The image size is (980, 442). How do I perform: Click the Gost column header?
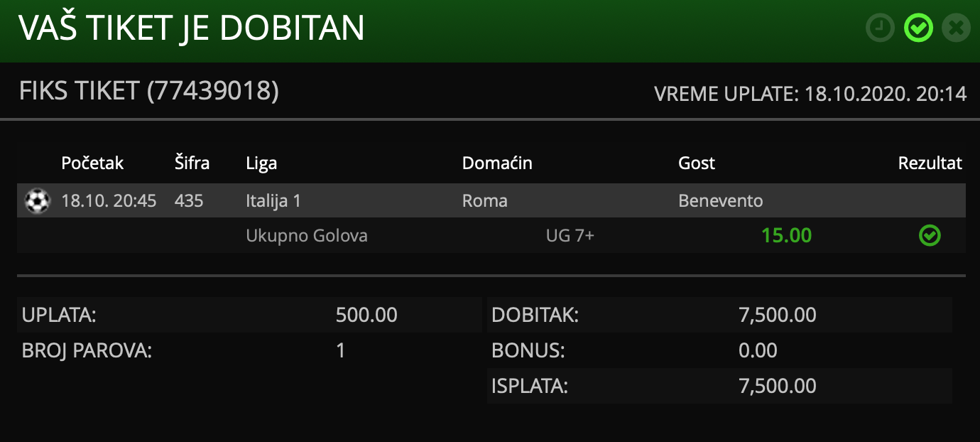tap(697, 163)
